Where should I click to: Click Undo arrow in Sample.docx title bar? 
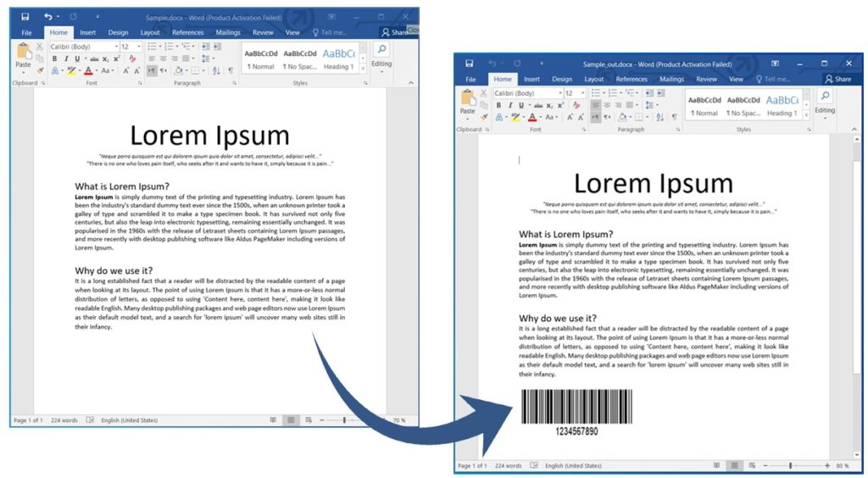(47, 17)
